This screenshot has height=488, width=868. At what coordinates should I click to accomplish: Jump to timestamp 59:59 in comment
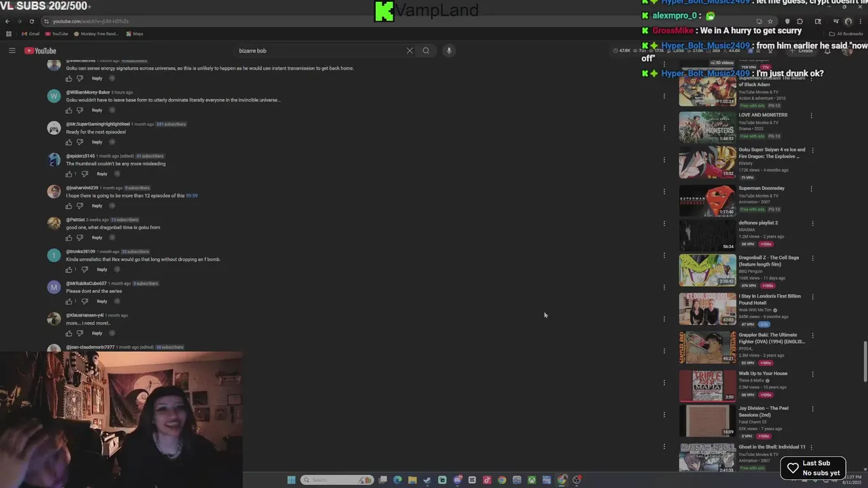point(192,196)
